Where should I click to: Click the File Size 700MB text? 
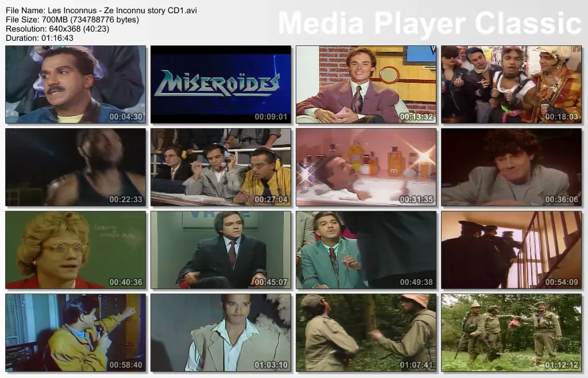tap(72, 20)
